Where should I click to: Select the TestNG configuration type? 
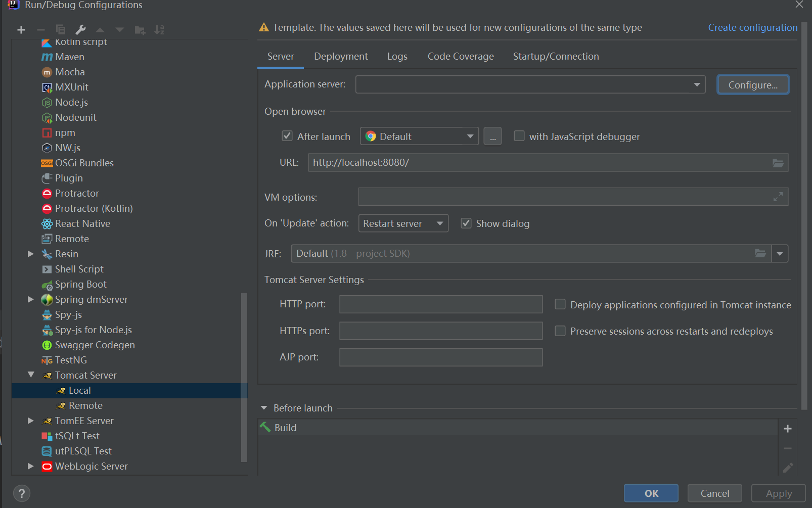[71, 360]
